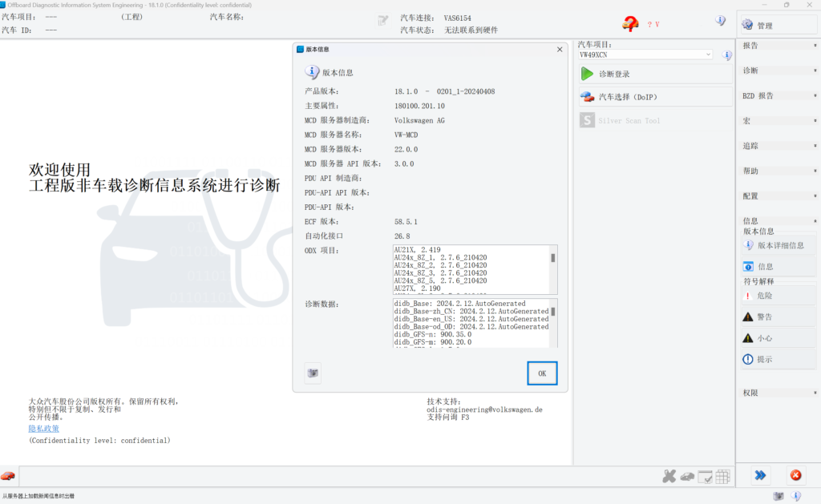The image size is (821, 504).
Task: Click info bubble beside 汽车项目 dropdown
Action: coord(726,55)
